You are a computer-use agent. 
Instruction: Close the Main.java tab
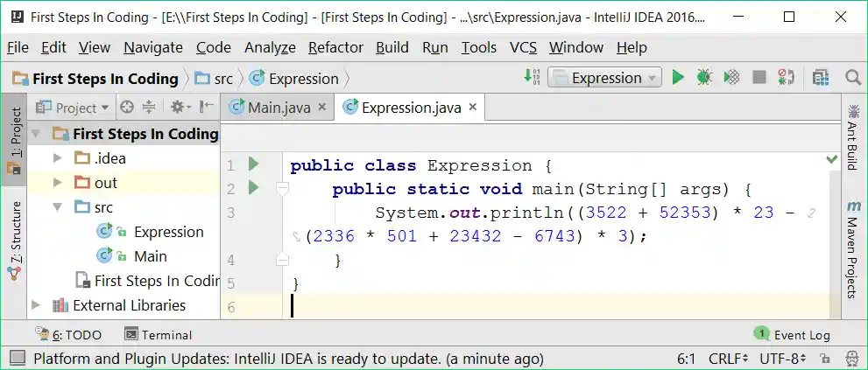click(x=322, y=108)
